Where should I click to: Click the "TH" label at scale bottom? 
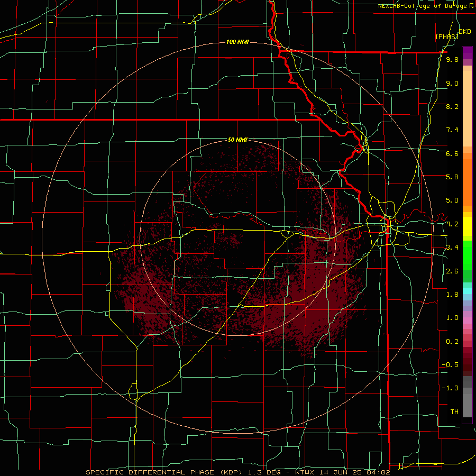454,412
